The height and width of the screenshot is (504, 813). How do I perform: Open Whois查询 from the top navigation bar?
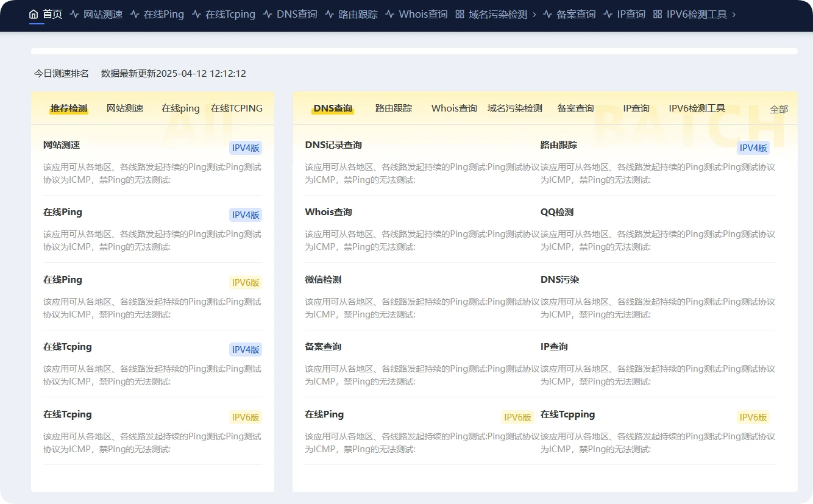[423, 14]
